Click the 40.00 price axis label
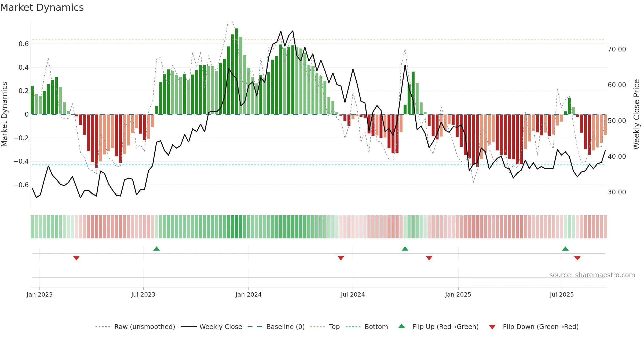The height and width of the screenshot is (362, 644). [617, 157]
